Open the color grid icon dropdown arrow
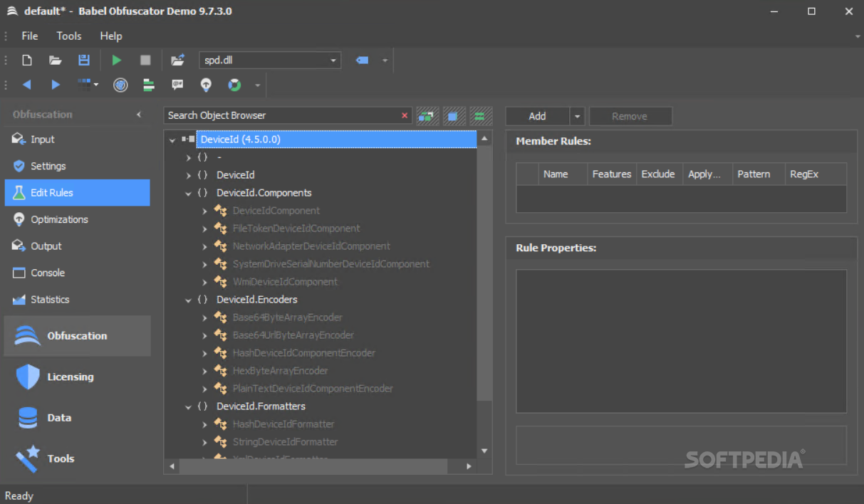 coord(96,85)
